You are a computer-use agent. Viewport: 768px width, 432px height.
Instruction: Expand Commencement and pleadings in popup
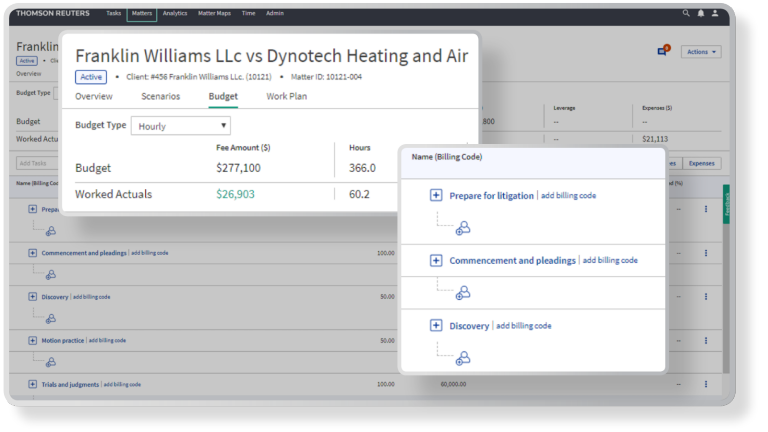click(436, 260)
